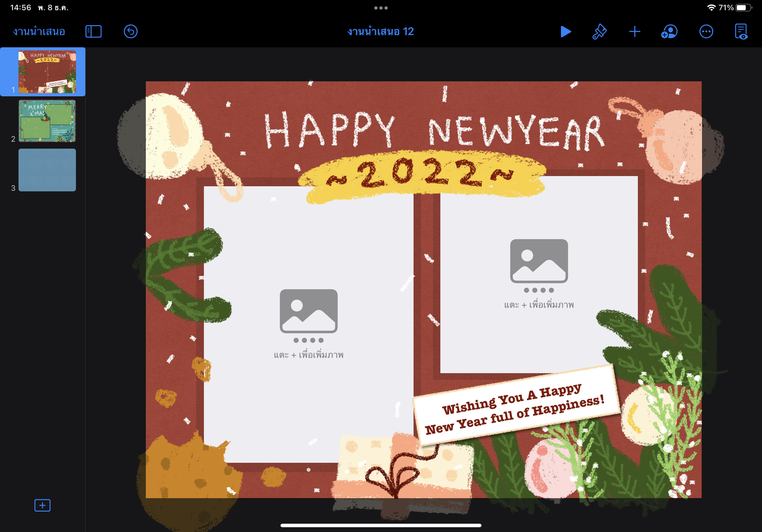The height and width of the screenshot is (532, 762).
Task: Add a new slide with plus button
Action: [42, 505]
